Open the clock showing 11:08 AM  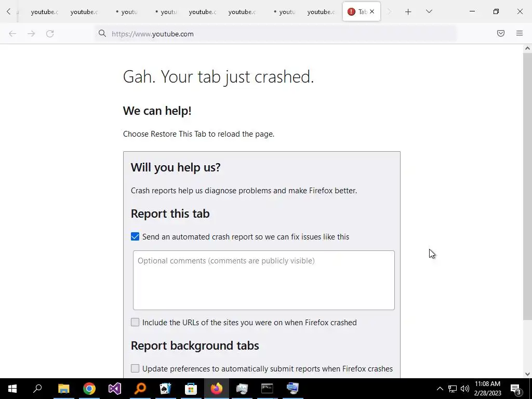(x=487, y=389)
